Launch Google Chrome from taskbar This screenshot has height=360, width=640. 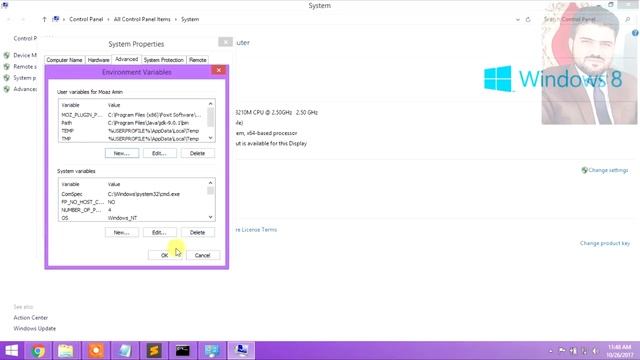(38, 351)
